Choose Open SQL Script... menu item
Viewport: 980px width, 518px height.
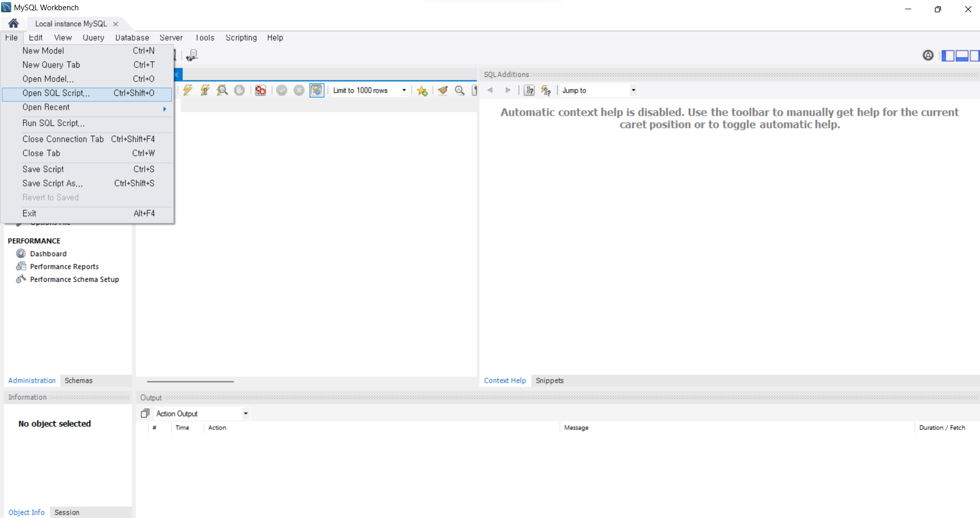(x=87, y=93)
